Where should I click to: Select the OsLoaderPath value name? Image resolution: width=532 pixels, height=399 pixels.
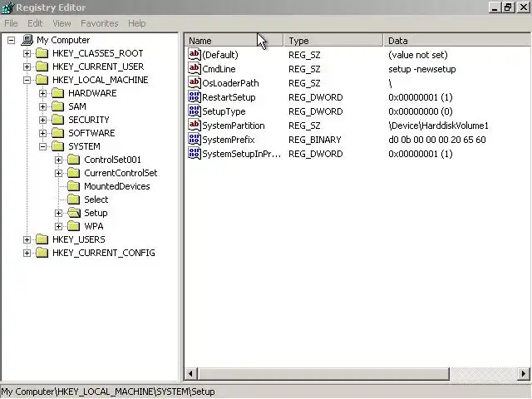pyautogui.click(x=230, y=83)
